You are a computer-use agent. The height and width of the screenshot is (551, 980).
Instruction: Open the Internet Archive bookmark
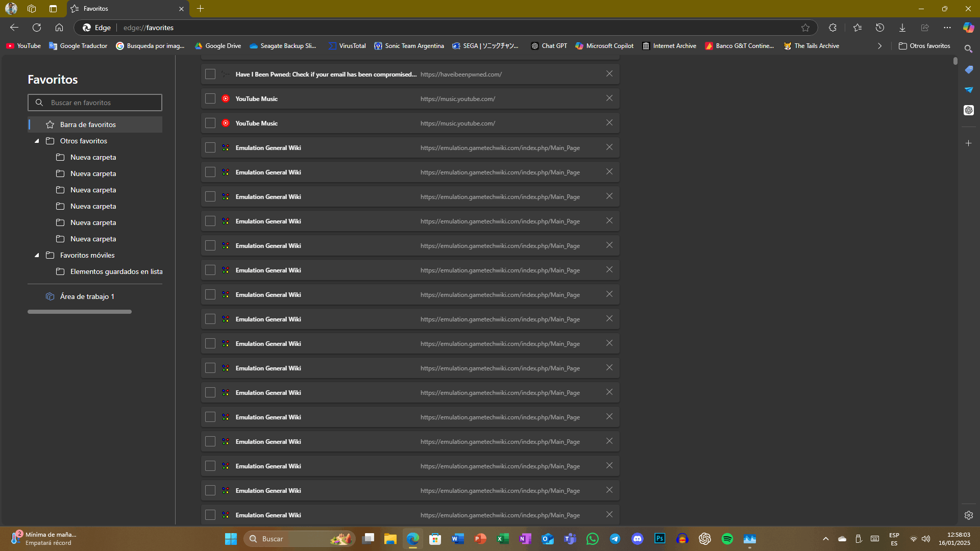point(669,46)
